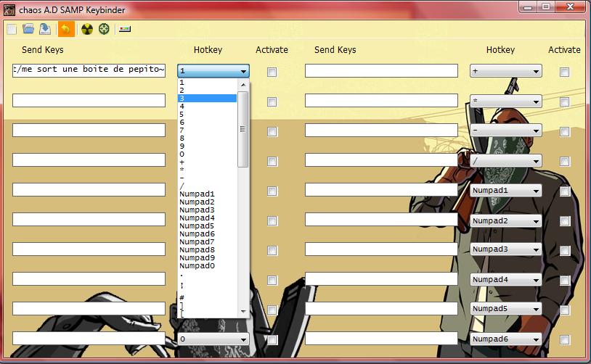Image resolution: width=591 pixels, height=364 pixels.
Task: Click the app icon in the title bar
Action: tap(9, 10)
